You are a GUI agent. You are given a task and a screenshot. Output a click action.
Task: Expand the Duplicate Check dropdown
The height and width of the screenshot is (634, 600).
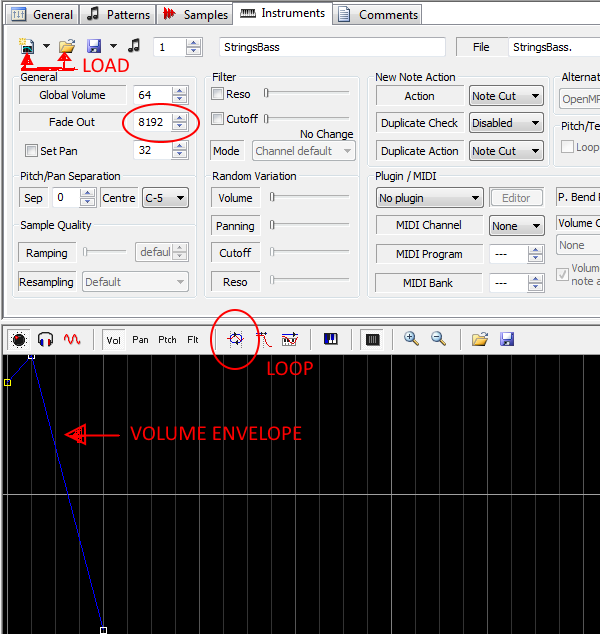506,123
